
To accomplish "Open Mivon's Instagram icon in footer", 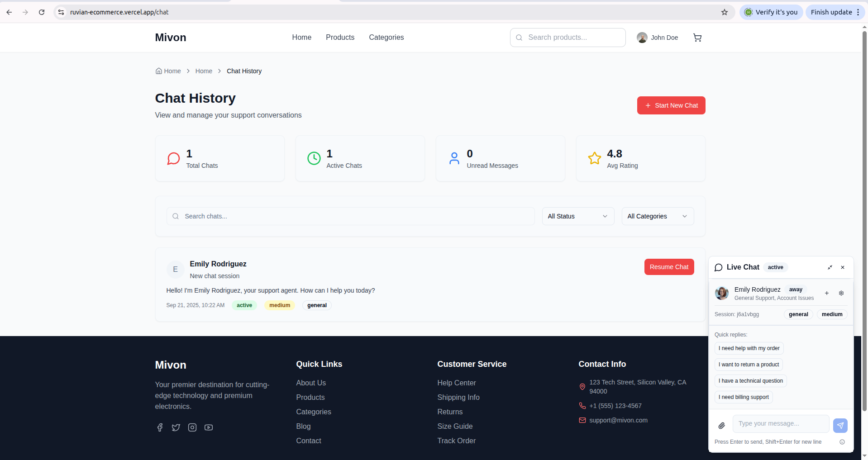I will [192, 427].
